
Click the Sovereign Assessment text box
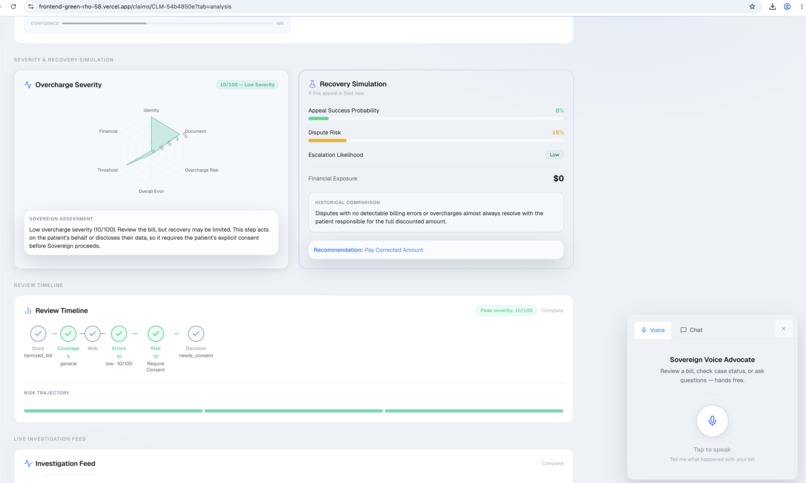tap(151, 233)
